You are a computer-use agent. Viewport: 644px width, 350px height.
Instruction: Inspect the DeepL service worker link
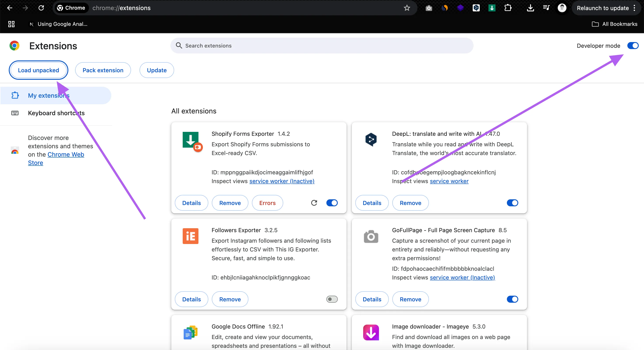click(449, 181)
